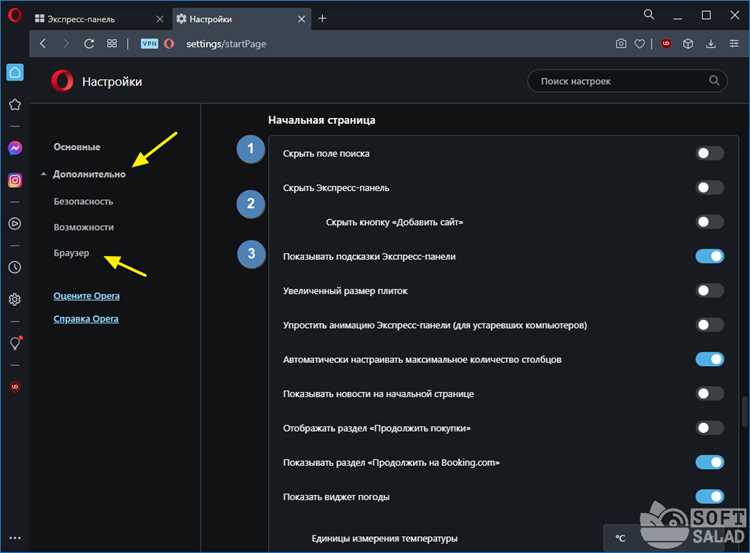Toggle 'Упростить анимацию Экспресс-панели' switch
750x553 pixels.
709,325
